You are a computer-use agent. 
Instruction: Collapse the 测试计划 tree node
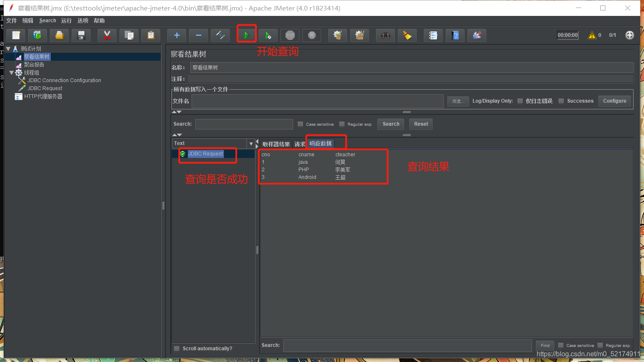coord(8,49)
